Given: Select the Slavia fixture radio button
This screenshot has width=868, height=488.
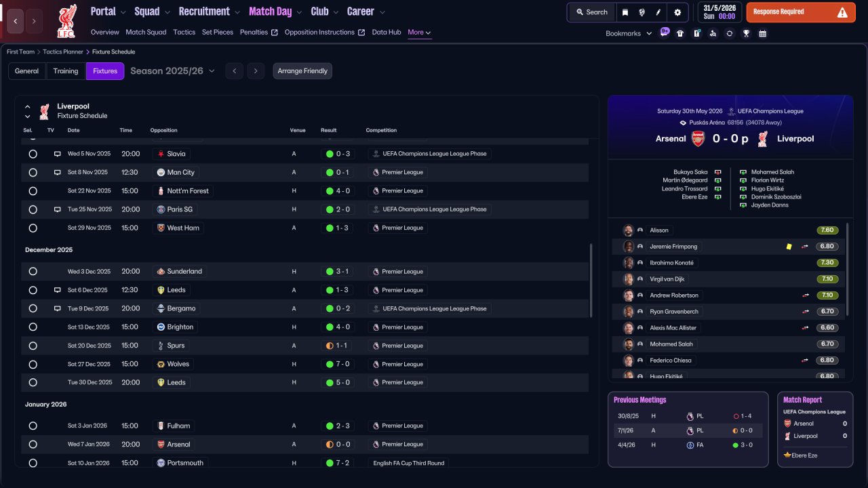Looking at the screenshot, I should (x=33, y=154).
